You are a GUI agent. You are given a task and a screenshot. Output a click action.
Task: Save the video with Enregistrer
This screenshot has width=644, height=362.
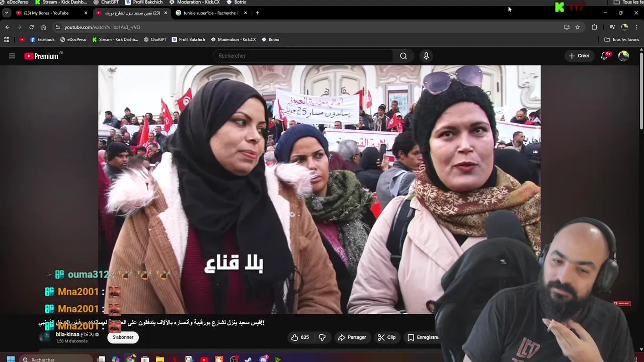(423, 337)
